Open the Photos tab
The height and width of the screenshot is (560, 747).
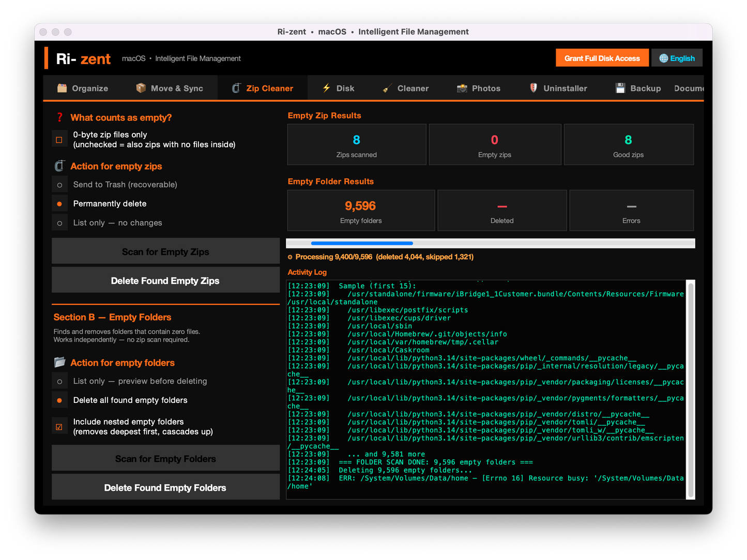479,88
